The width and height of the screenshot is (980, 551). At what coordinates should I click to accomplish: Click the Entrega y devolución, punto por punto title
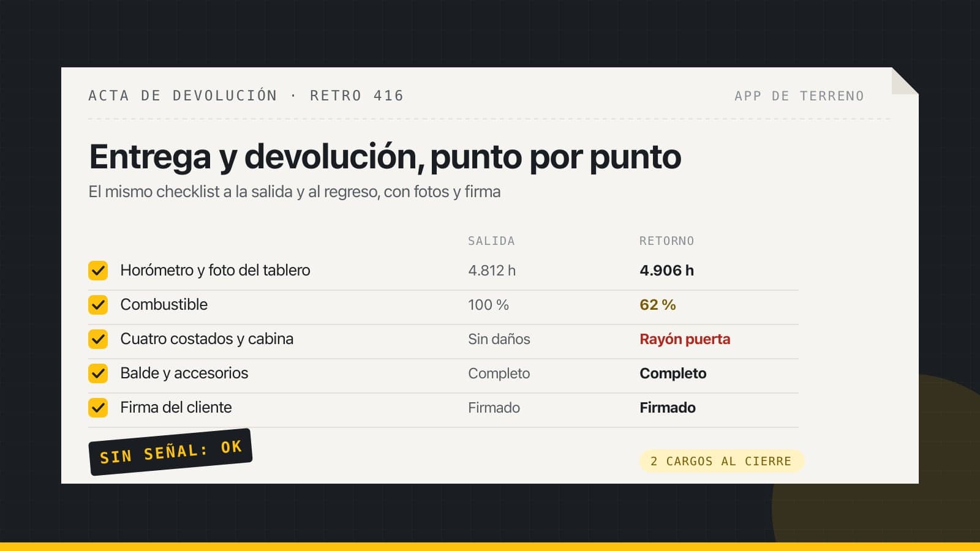tap(385, 157)
